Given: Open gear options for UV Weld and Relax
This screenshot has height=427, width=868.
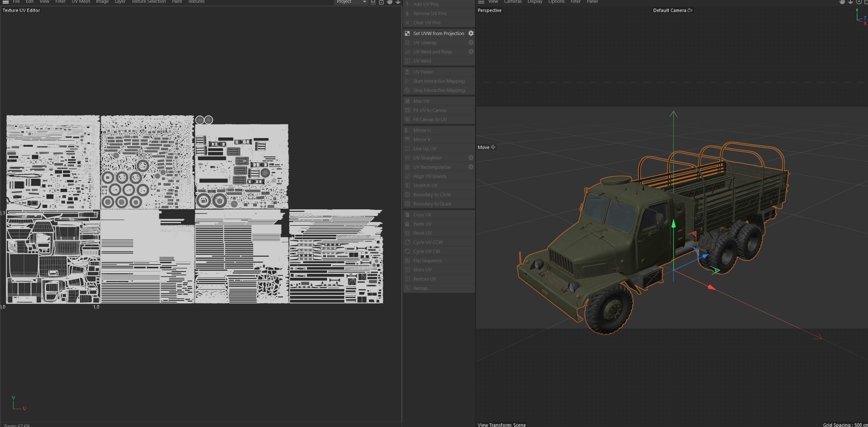Looking at the screenshot, I should point(471,51).
